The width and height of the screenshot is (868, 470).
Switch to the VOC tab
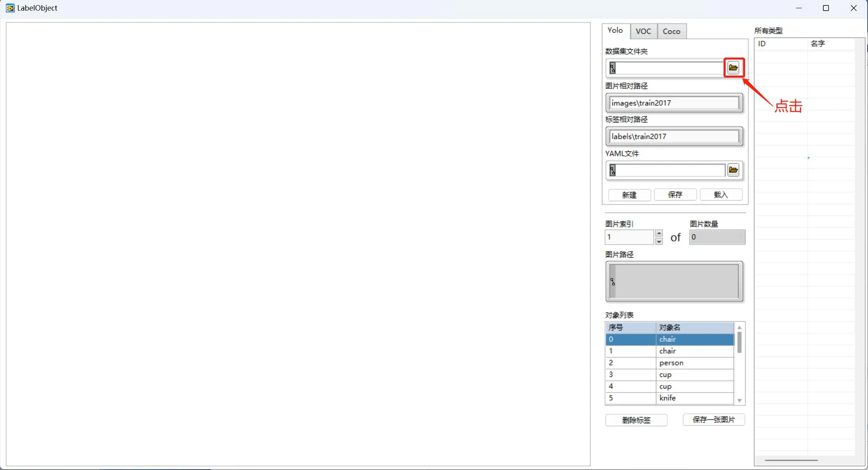(643, 31)
